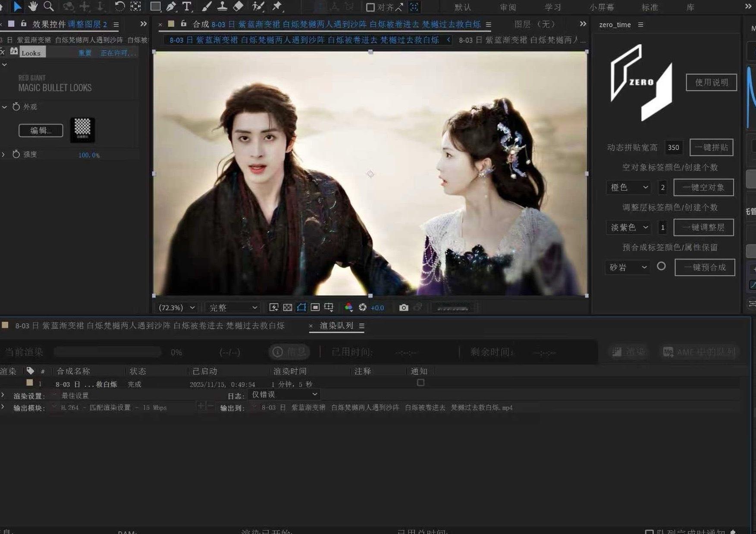Open the 橙色 label color dropdown
Image resolution: width=756 pixels, height=534 pixels.
click(628, 187)
